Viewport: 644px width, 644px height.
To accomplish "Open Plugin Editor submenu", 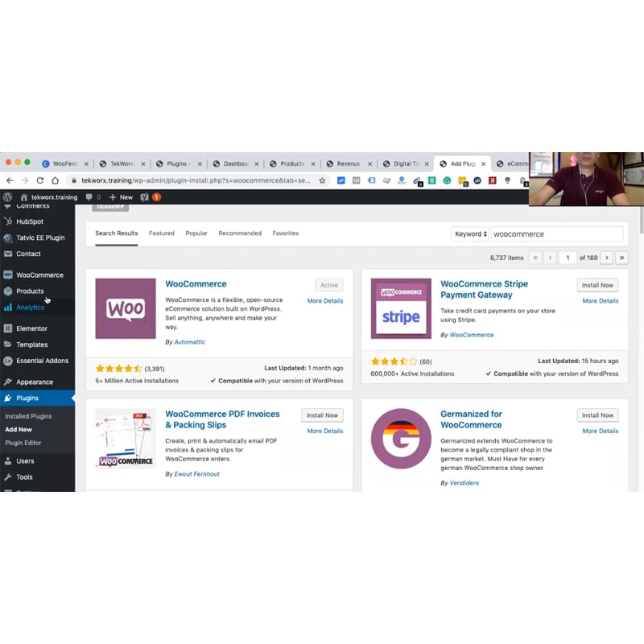I will pyautogui.click(x=23, y=443).
